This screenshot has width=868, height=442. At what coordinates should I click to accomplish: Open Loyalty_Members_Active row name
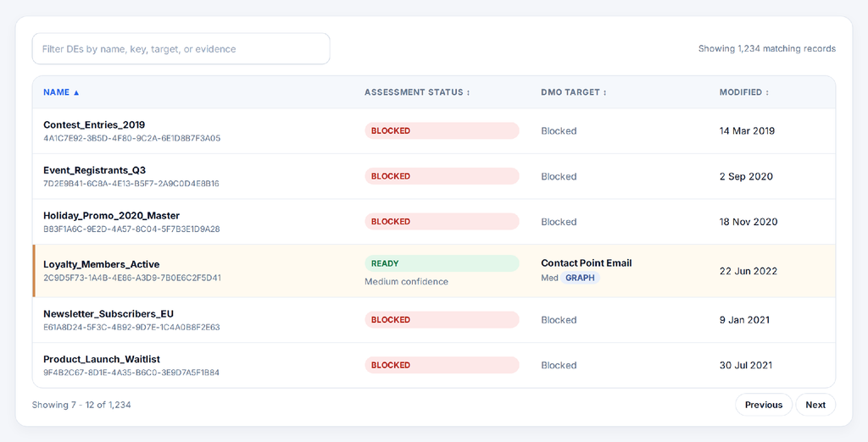pos(102,264)
